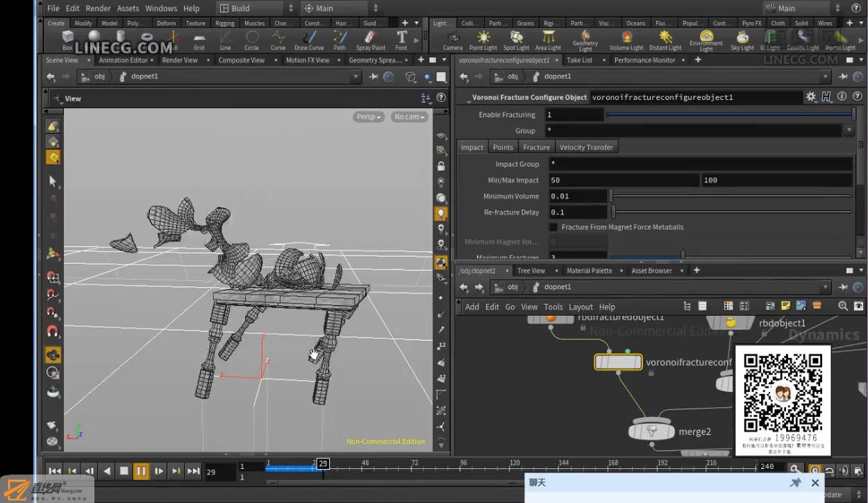Toggle the viewport lock icon

[441, 167]
